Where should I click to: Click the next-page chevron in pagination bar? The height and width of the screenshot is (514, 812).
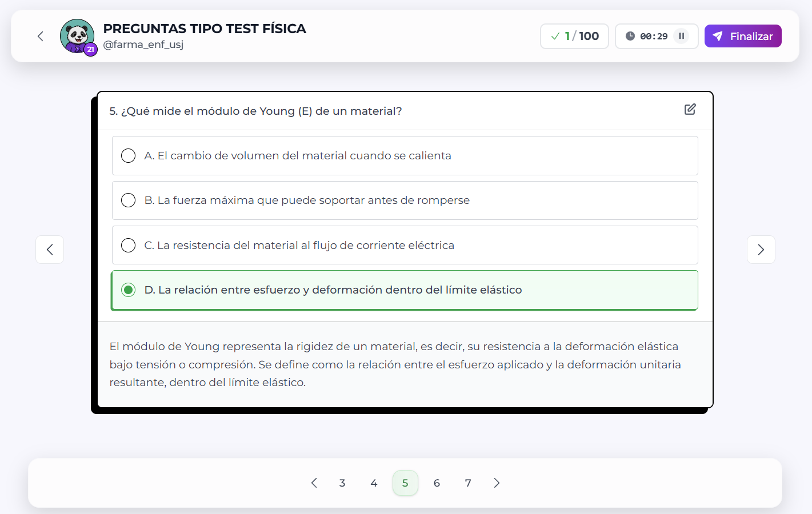496,483
